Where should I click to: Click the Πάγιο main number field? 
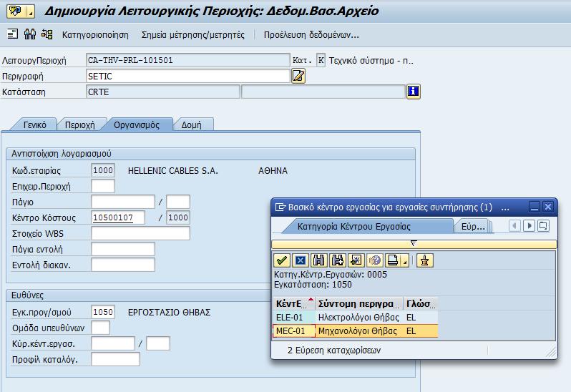coord(123,202)
